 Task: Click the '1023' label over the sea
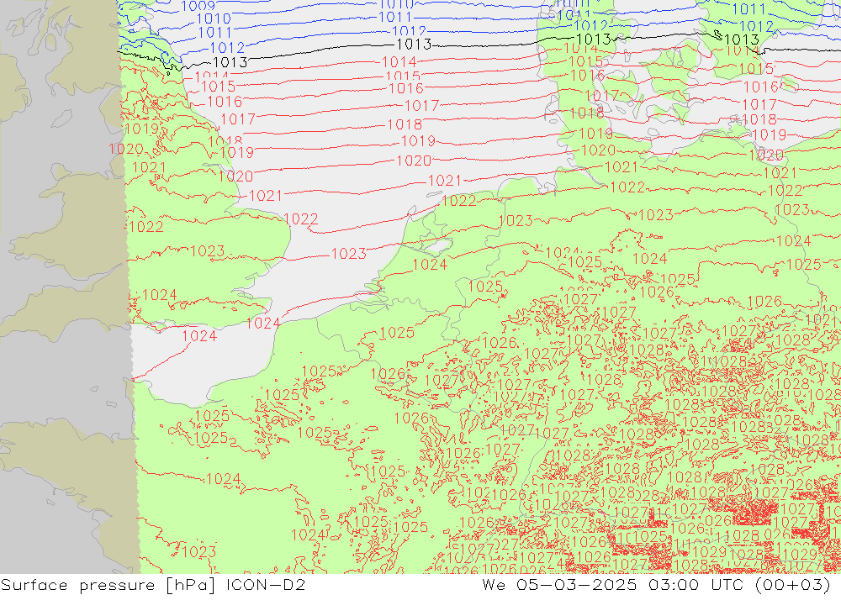coord(349,253)
